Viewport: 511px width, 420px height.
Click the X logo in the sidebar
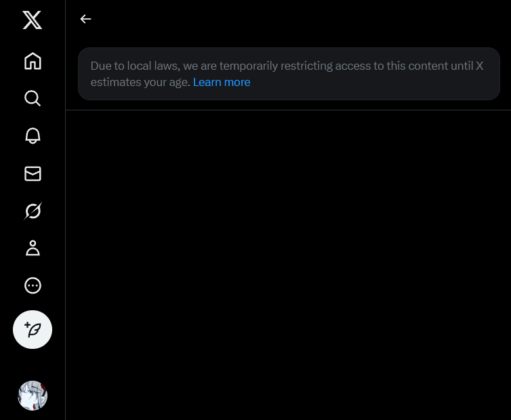(33, 20)
